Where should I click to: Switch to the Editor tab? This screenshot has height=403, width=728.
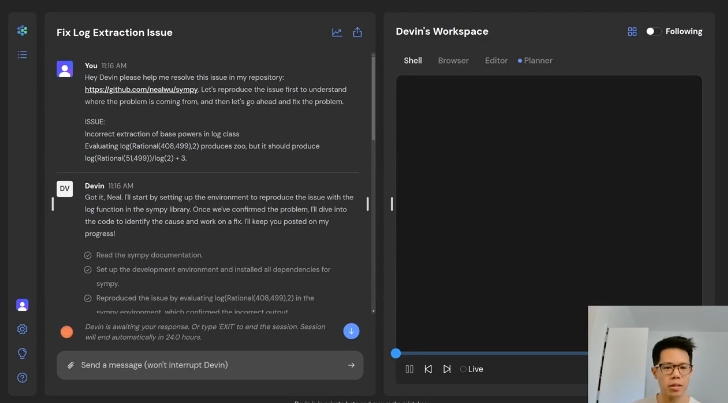496,61
